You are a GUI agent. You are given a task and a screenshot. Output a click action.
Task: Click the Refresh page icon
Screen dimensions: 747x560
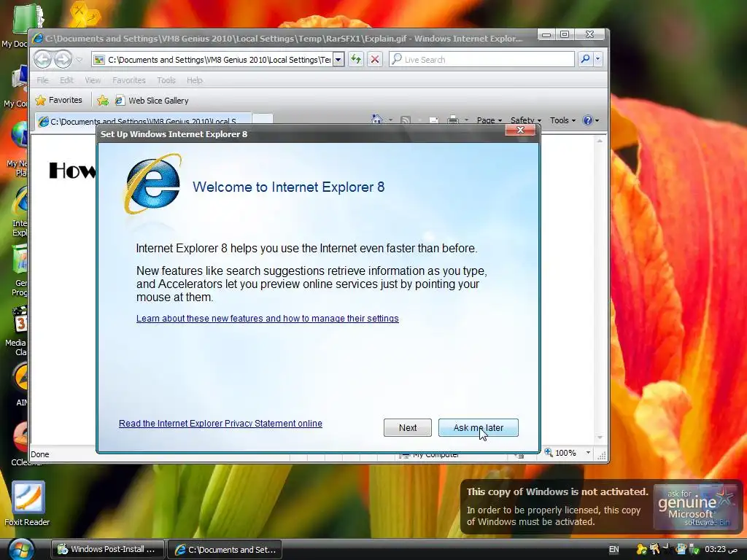356,60
